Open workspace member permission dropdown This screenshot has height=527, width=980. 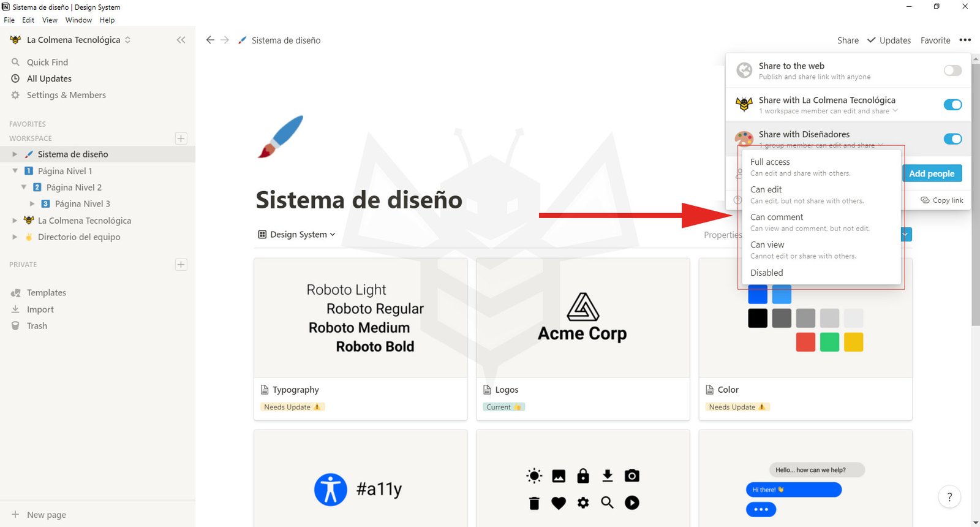click(829, 111)
